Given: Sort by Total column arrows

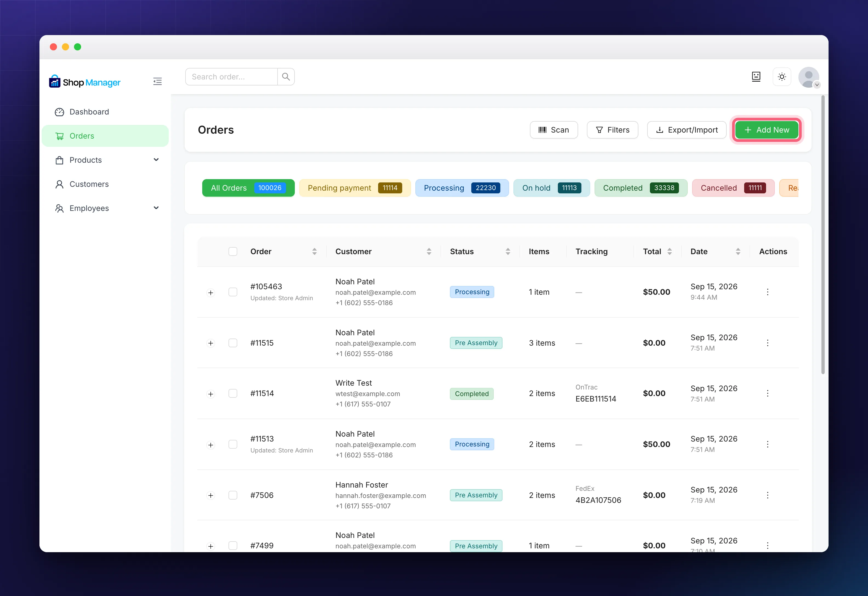Looking at the screenshot, I should (x=669, y=251).
